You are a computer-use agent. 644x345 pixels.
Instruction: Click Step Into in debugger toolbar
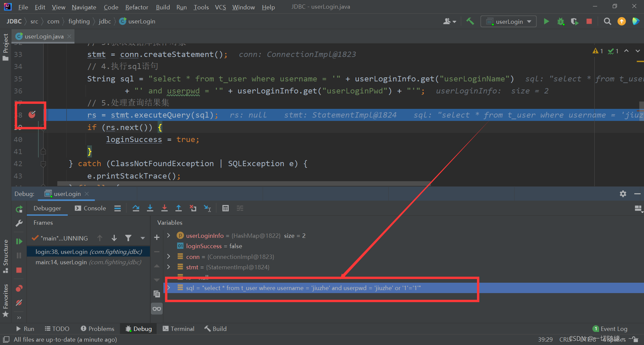tap(150, 208)
